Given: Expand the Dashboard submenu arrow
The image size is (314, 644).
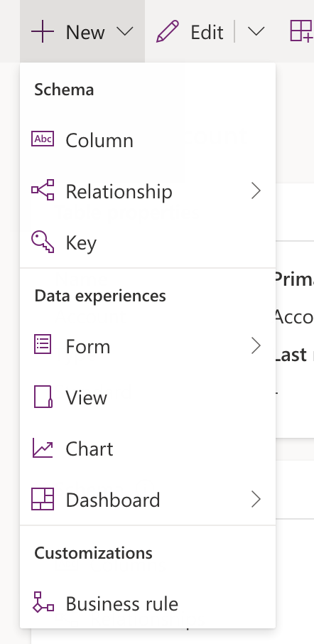Looking at the screenshot, I should 256,500.
